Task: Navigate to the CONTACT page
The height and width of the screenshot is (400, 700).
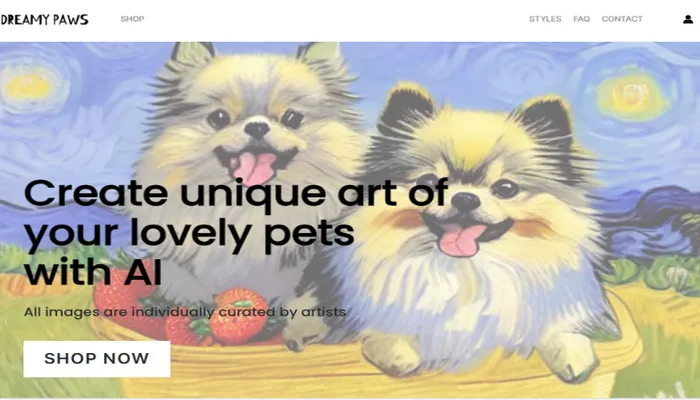Action: coord(622,19)
